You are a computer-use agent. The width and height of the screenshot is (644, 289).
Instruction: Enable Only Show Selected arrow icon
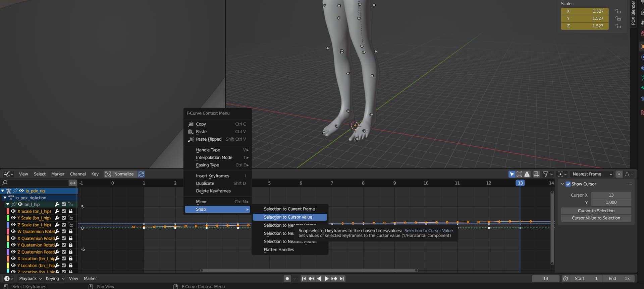pyautogui.click(x=512, y=174)
